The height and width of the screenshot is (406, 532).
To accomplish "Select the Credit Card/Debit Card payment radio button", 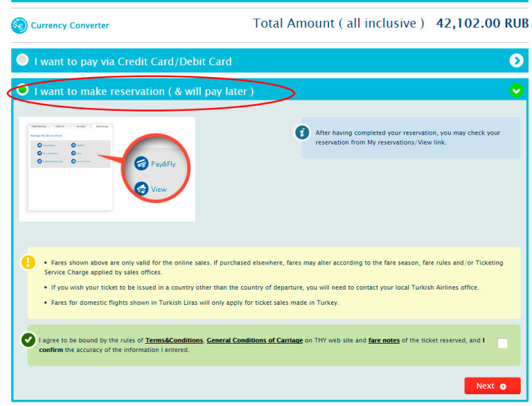I will click(23, 60).
